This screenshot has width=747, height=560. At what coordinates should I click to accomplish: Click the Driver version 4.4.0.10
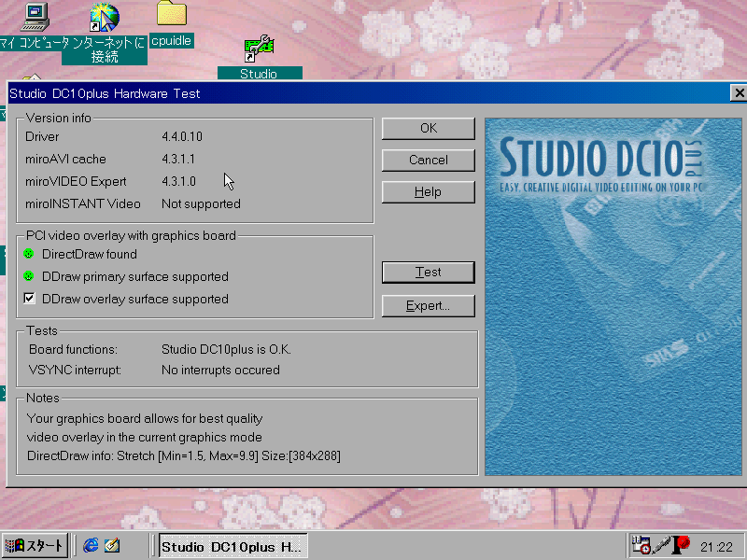click(x=182, y=136)
